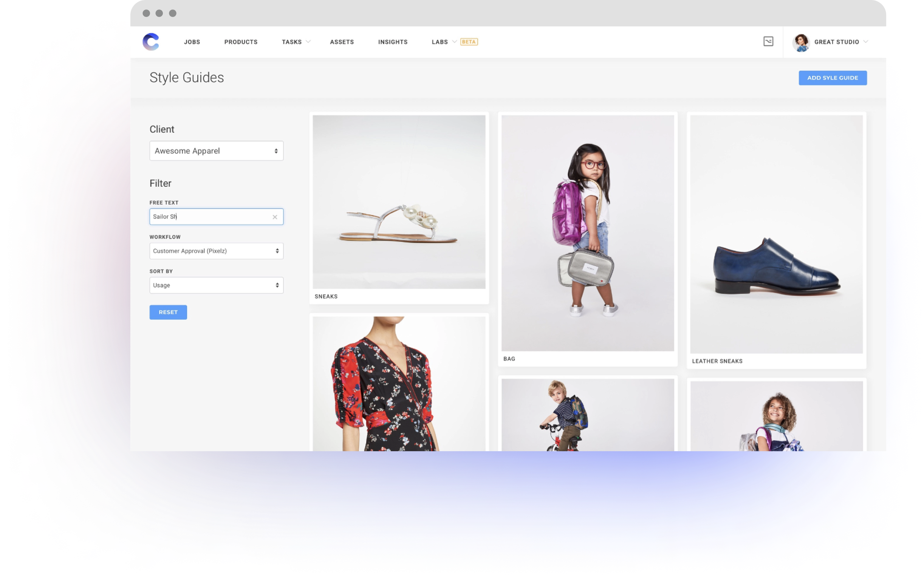Open the Products section
The image size is (924, 582).
point(241,42)
